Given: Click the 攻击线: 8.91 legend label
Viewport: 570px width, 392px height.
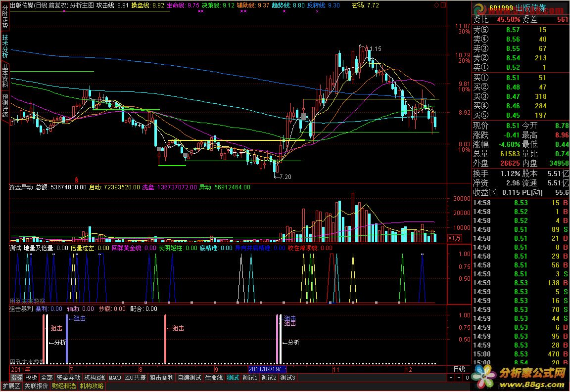Looking at the screenshot, I should (112, 5).
